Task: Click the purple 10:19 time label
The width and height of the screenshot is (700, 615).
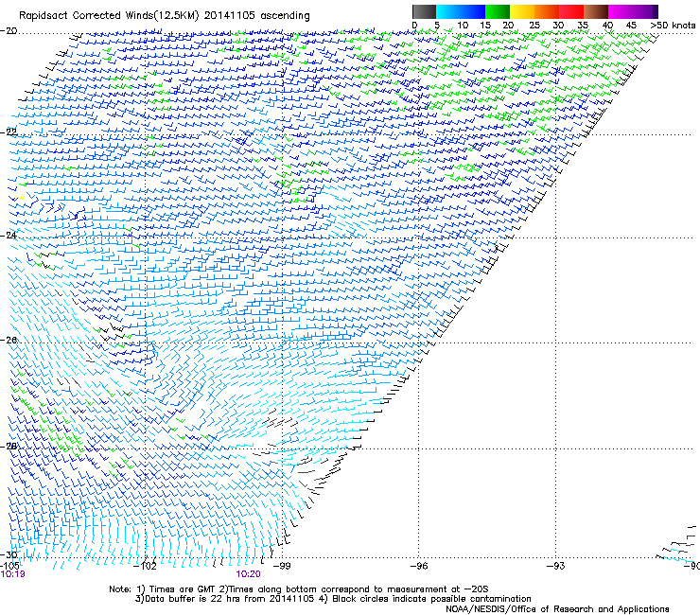Action: [12, 574]
